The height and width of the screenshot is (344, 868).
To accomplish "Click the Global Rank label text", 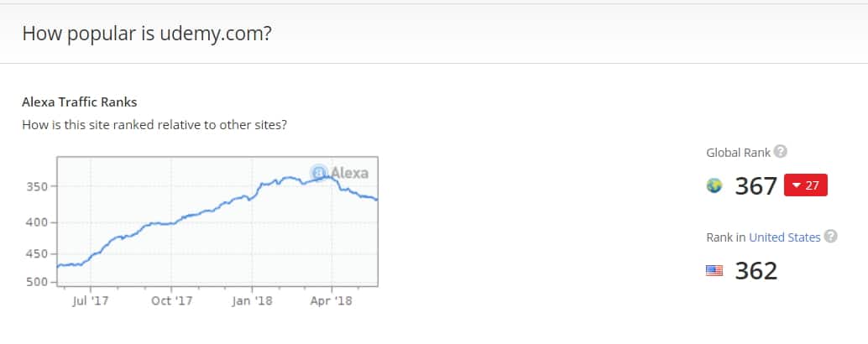I will click(x=739, y=153).
